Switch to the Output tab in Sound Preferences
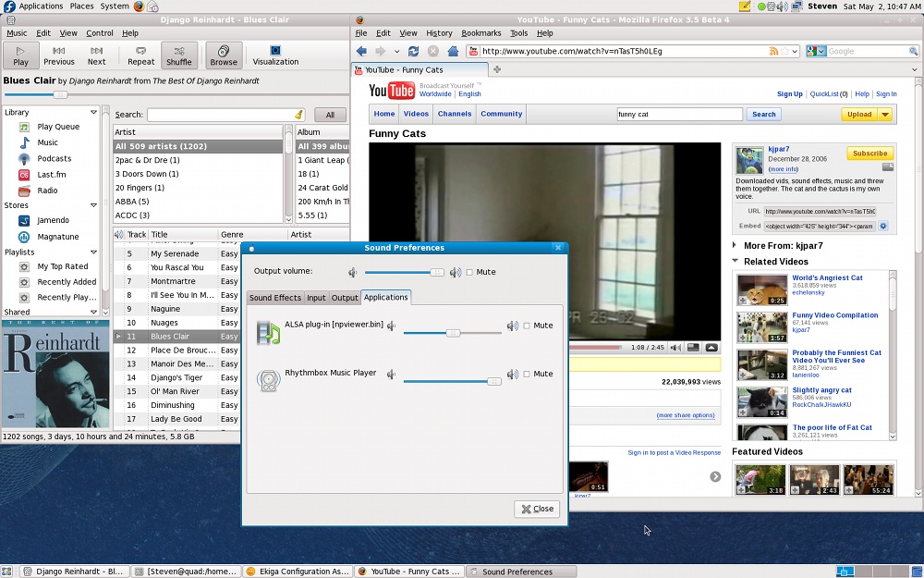 pyautogui.click(x=345, y=298)
